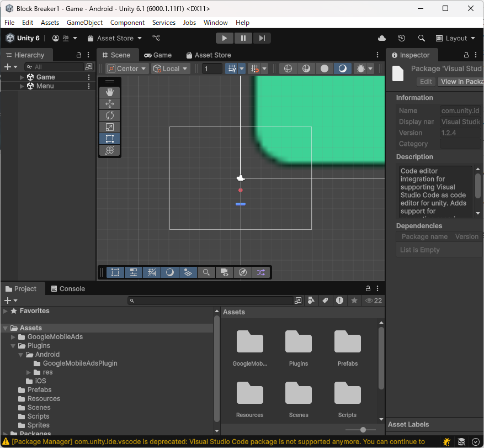The image size is (484, 448).
Task: Search by label icon in Project
Action: tap(326, 301)
